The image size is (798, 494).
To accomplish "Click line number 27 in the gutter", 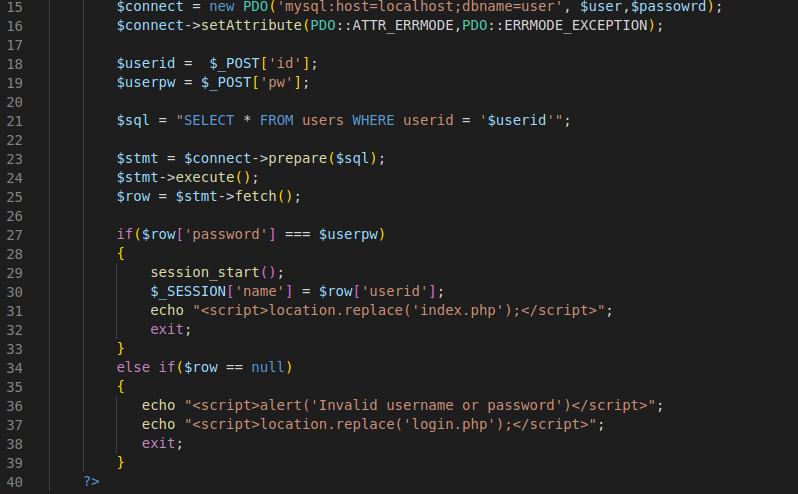I will point(14,235).
